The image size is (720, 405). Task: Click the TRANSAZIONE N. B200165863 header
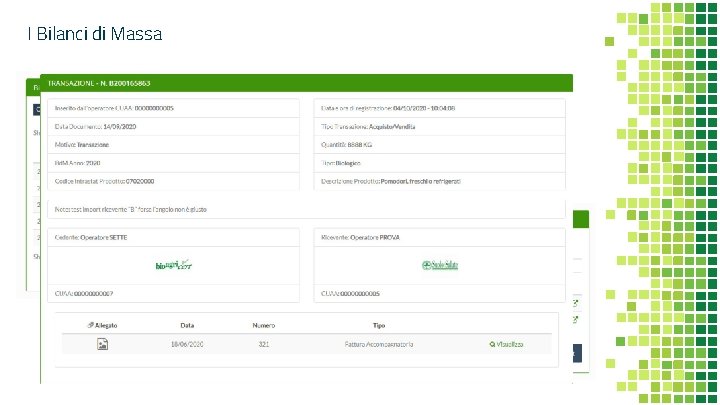tap(306, 83)
